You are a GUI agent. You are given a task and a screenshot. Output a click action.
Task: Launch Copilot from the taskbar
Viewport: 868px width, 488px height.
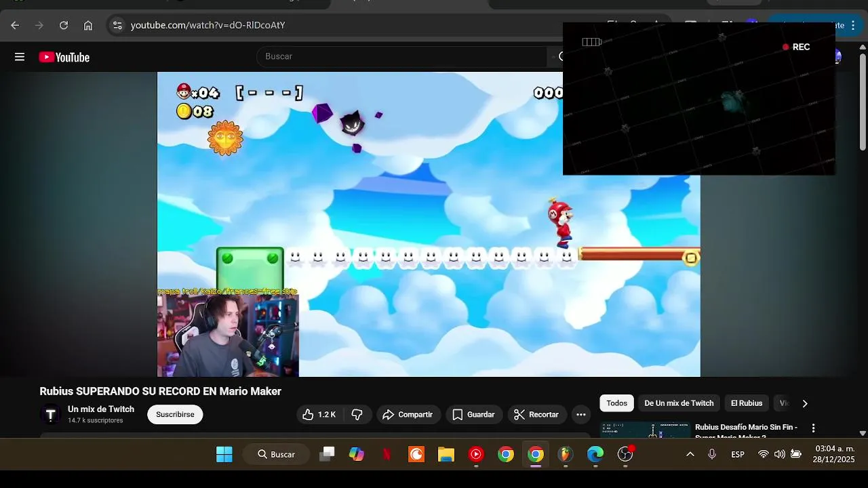pyautogui.click(x=357, y=454)
